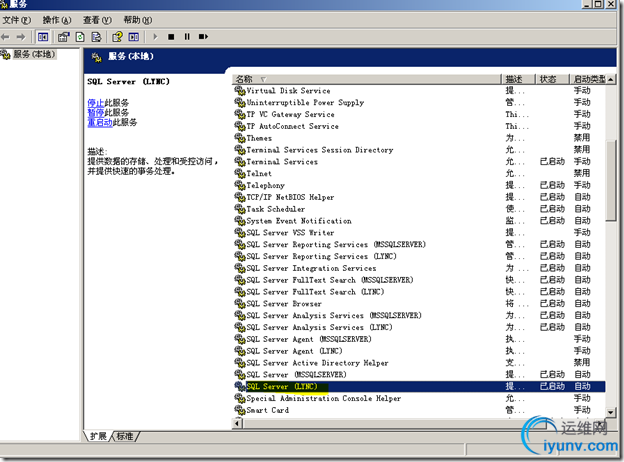Stop the service with stop button
Screen dimensions: 624x462
(171, 37)
